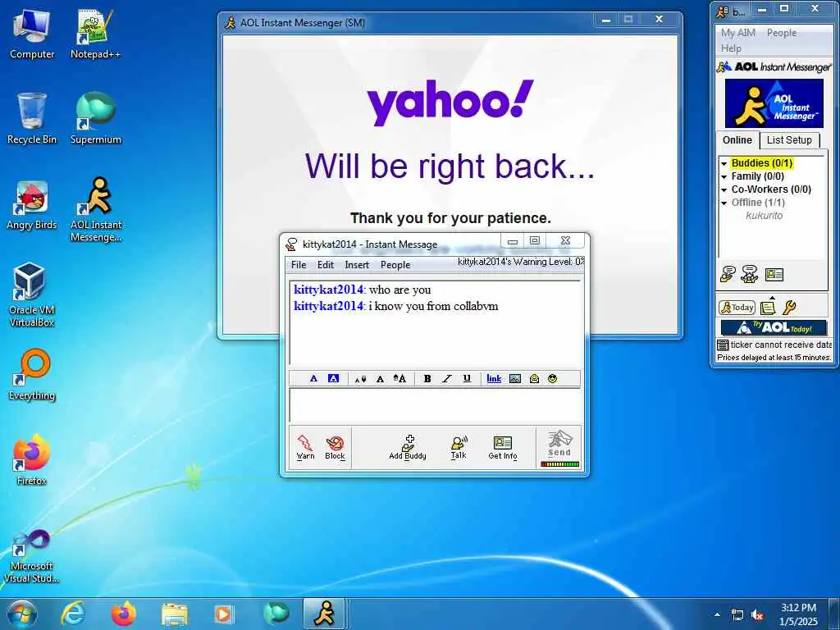840x630 pixels.
Task: Start voice chat with Talk button
Action: 459,447
